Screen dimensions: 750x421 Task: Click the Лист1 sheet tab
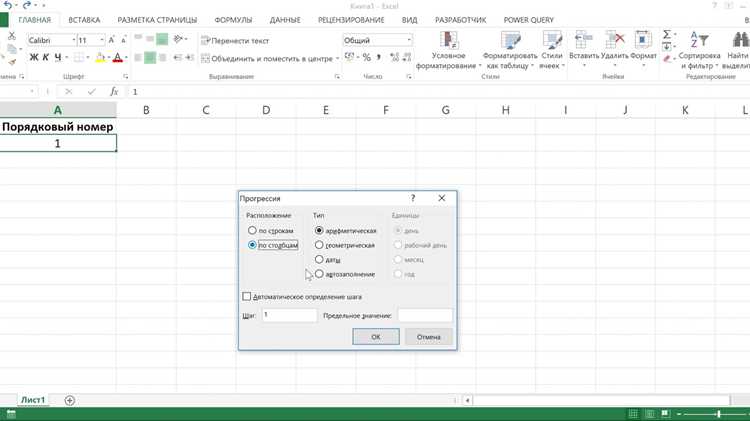click(33, 400)
